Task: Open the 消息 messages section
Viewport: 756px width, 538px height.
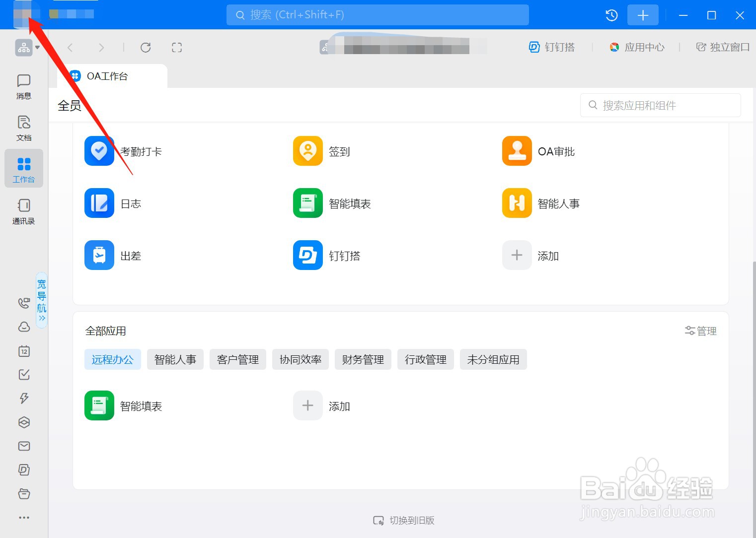Action: pyautogui.click(x=24, y=86)
